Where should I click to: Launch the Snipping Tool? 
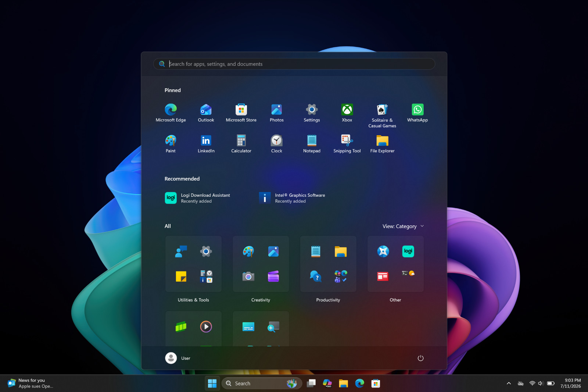pos(347,144)
